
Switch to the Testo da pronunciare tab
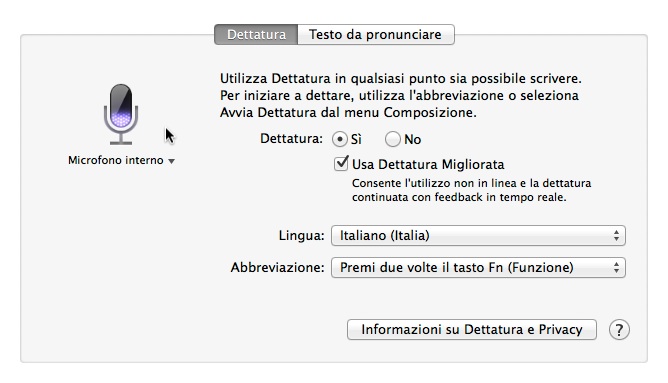tap(376, 35)
